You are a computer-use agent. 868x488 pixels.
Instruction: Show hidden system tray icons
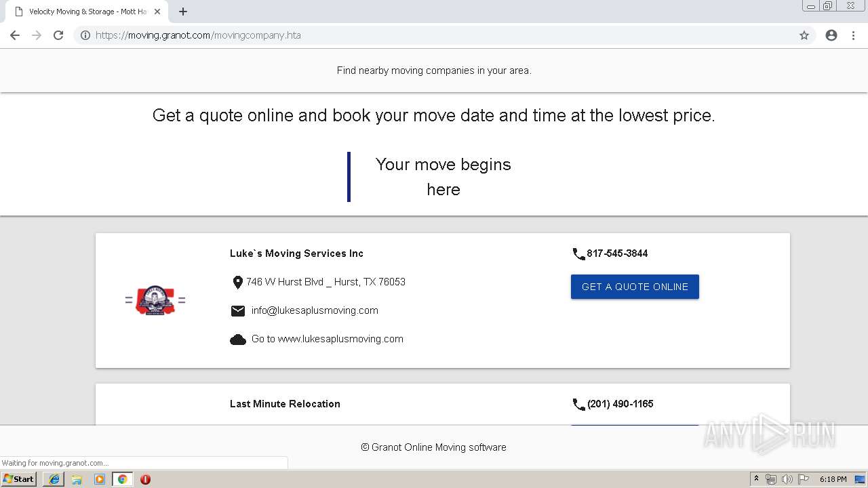pos(757,479)
